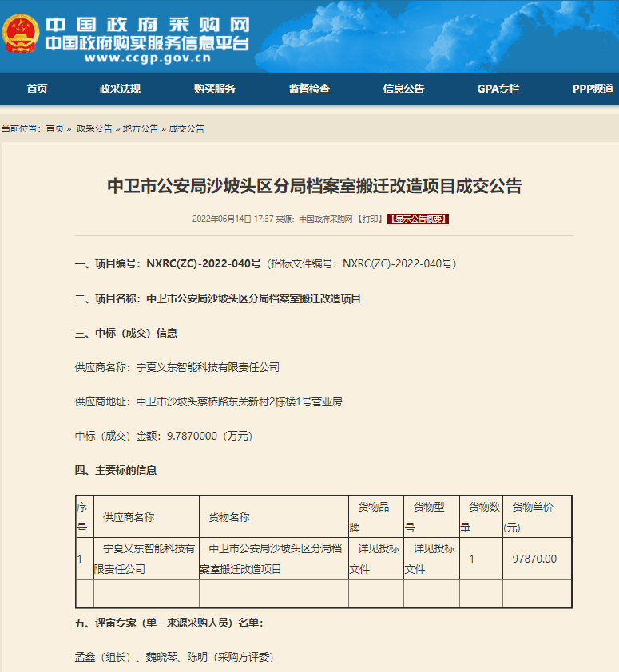The height and width of the screenshot is (672, 619).
Task: Click the 详见投标文件 cell under 货物型号
Action: 431,559
